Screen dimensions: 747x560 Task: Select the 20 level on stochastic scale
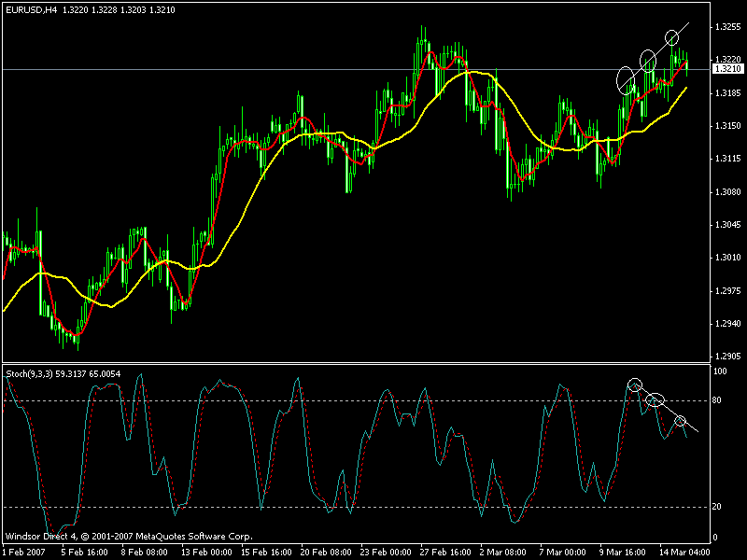(718, 507)
